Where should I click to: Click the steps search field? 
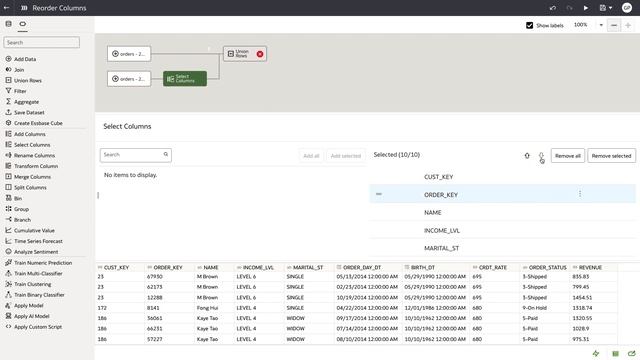[x=41, y=42]
